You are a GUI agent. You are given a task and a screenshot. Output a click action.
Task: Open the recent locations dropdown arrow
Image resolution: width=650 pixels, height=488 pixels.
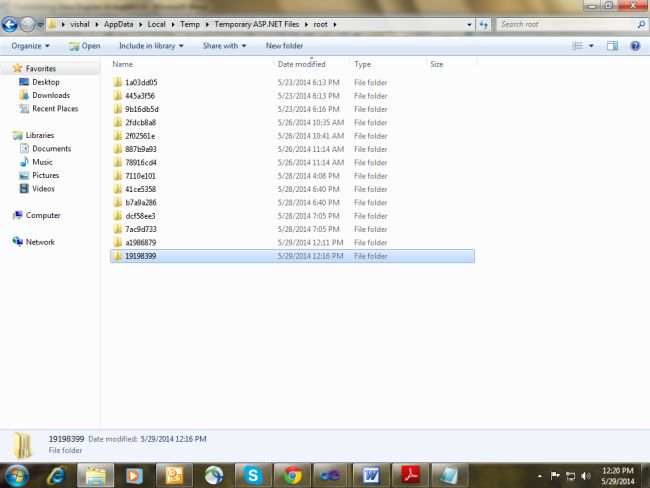pyautogui.click(x=40, y=24)
